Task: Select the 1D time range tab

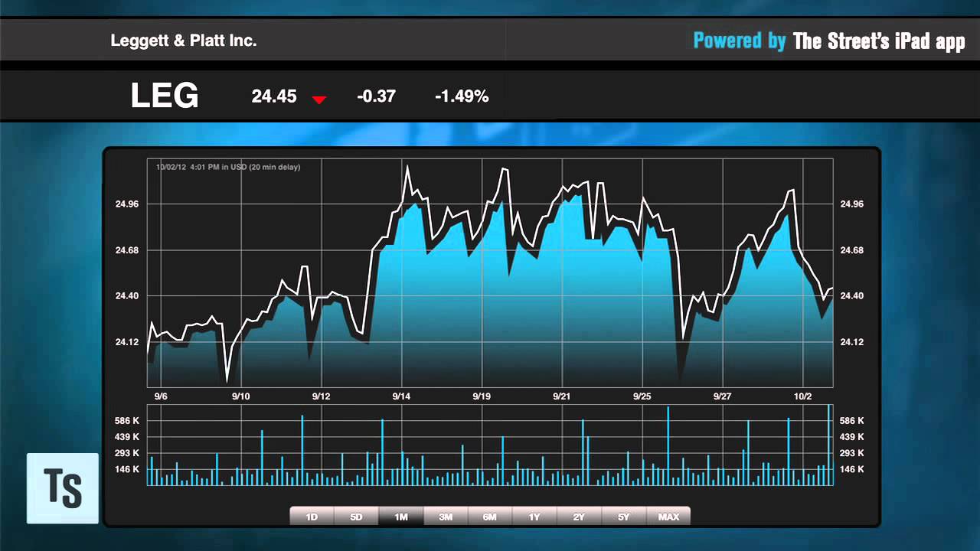Action: (x=312, y=517)
